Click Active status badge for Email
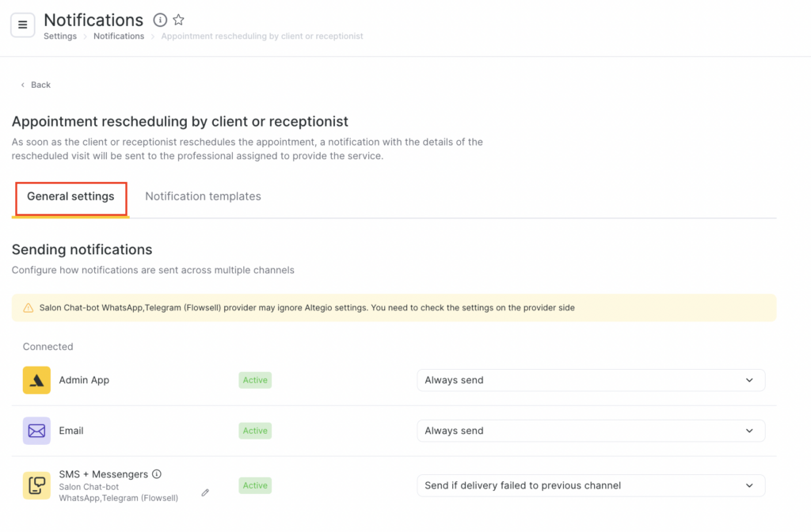This screenshot has width=811, height=532. tap(255, 431)
